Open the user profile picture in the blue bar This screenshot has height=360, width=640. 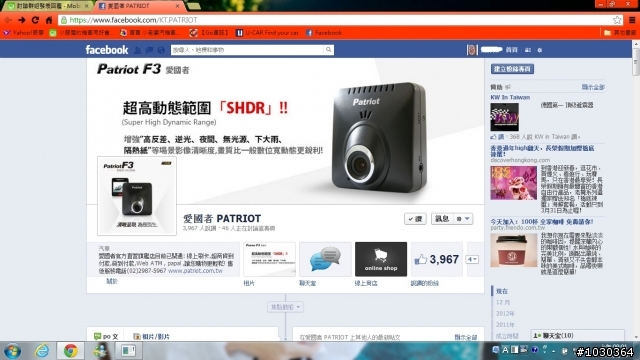click(x=472, y=50)
